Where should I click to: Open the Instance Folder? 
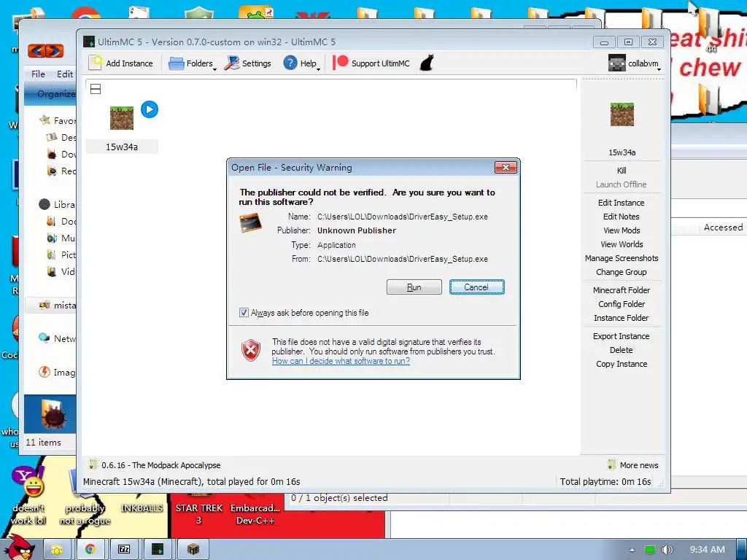[622, 318]
